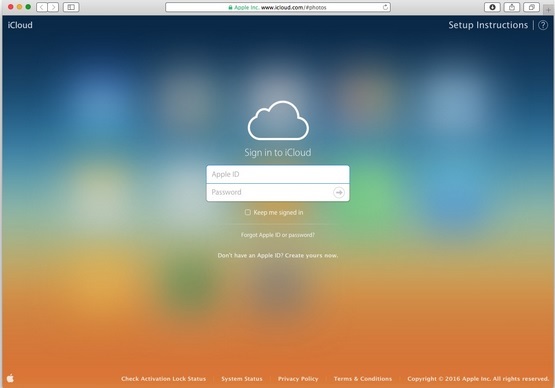Submit login with the arrow button
The image size is (555, 388).
[x=339, y=192]
